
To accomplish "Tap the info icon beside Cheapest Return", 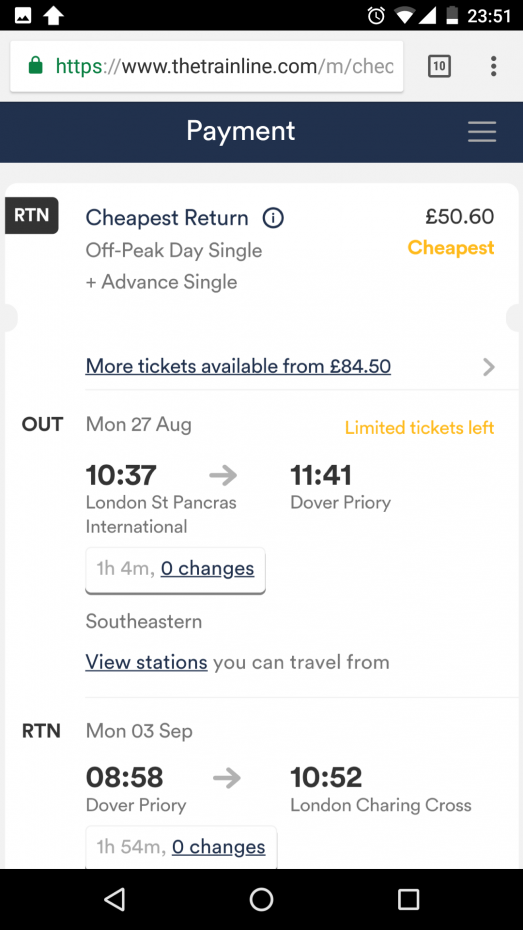I will coord(273,218).
